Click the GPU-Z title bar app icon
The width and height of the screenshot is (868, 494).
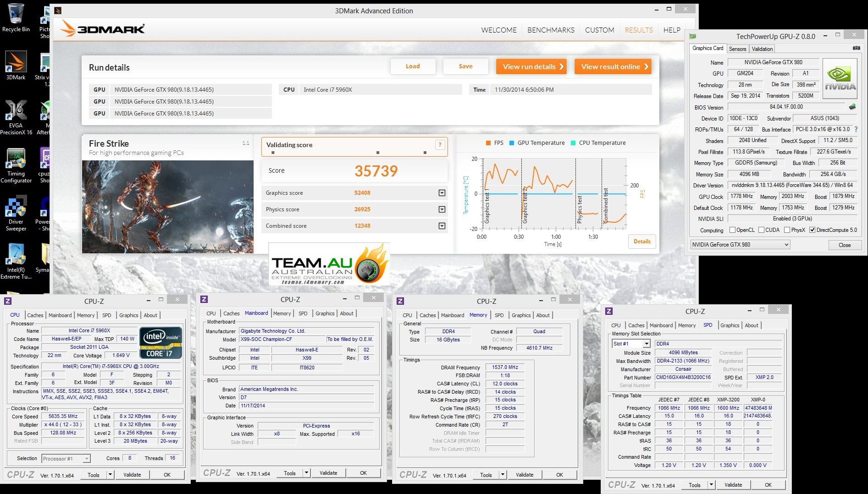click(x=692, y=36)
